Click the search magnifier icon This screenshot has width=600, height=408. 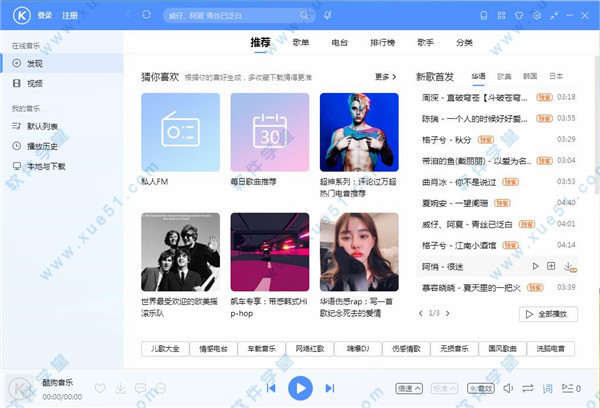point(304,15)
